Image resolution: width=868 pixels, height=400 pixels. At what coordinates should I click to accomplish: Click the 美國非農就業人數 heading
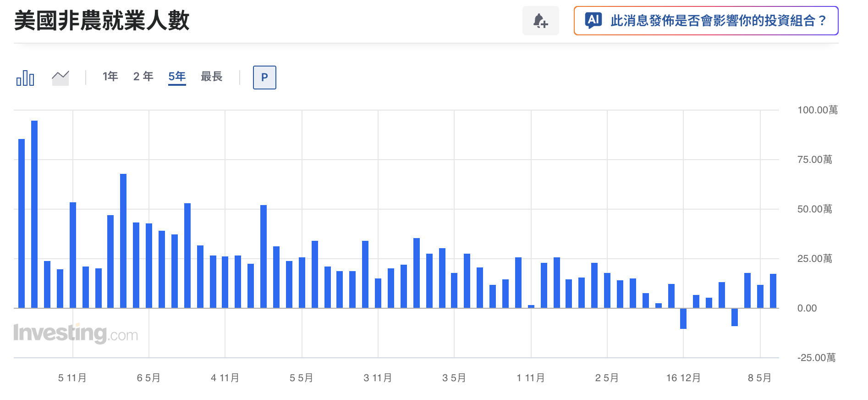click(102, 21)
